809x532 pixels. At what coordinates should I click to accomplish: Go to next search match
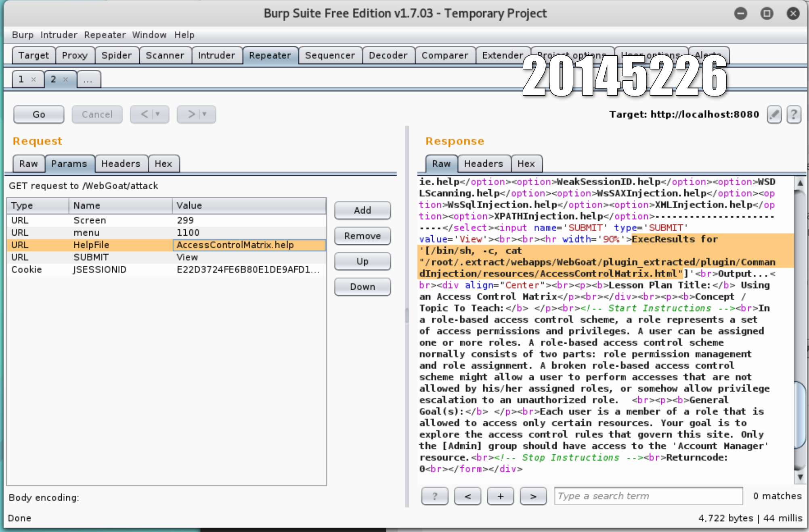tap(533, 496)
